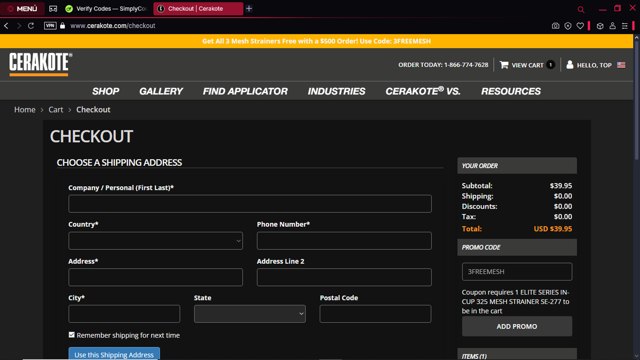Screen dimensions: 640x360
Task: Click the Subtotal $39.95 value
Action: coord(561,186)
